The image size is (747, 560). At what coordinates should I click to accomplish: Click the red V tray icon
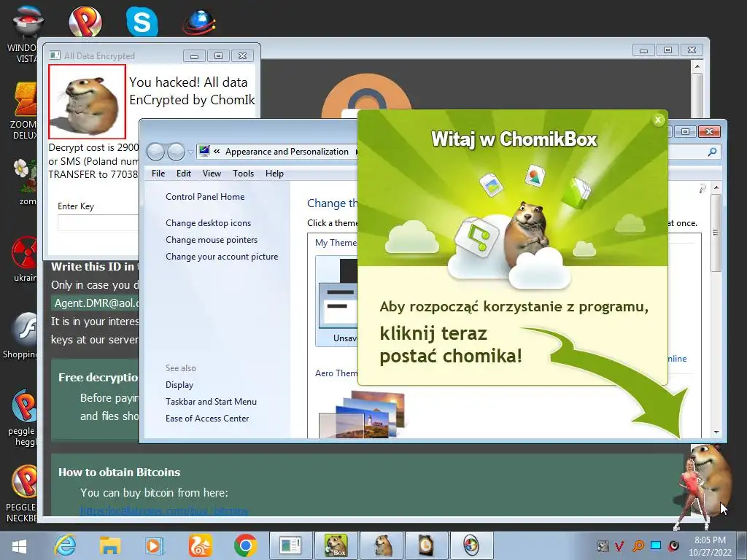point(619,546)
